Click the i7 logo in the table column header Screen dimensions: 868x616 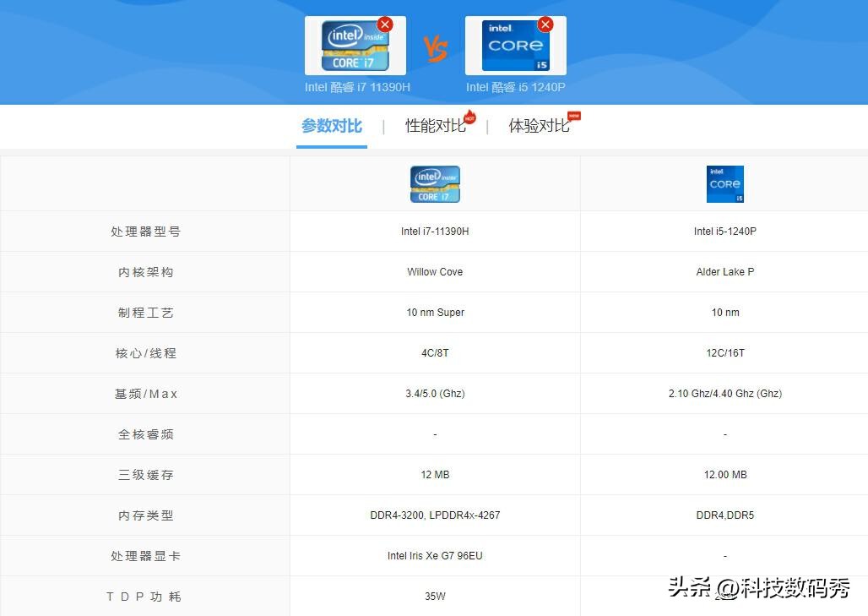[x=435, y=183]
